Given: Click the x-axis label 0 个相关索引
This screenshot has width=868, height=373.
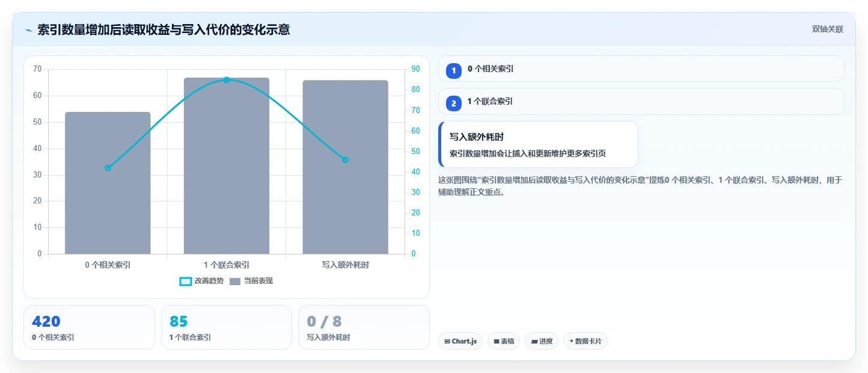Looking at the screenshot, I should [x=108, y=265].
